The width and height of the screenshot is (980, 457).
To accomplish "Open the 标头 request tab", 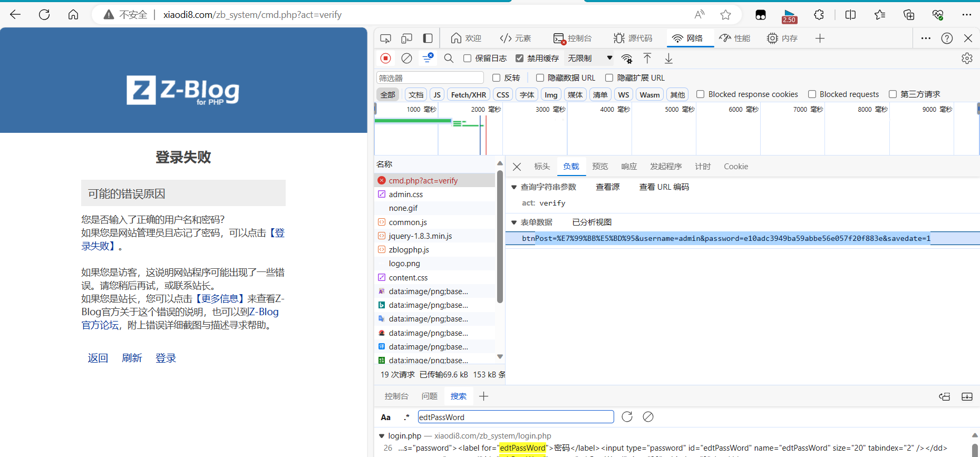I will click(x=542, y=167).
